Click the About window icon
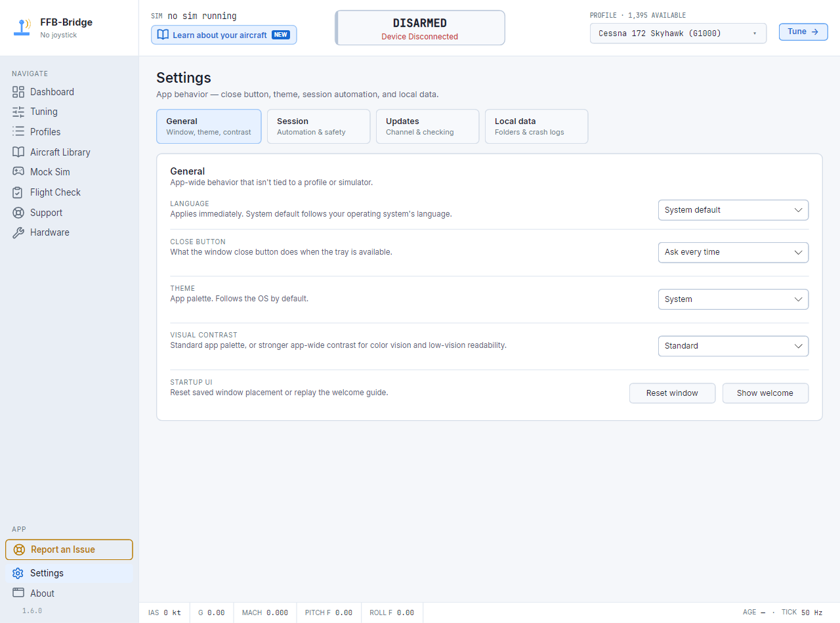Viewport: 840px width, 623px height. pos(18,593)
